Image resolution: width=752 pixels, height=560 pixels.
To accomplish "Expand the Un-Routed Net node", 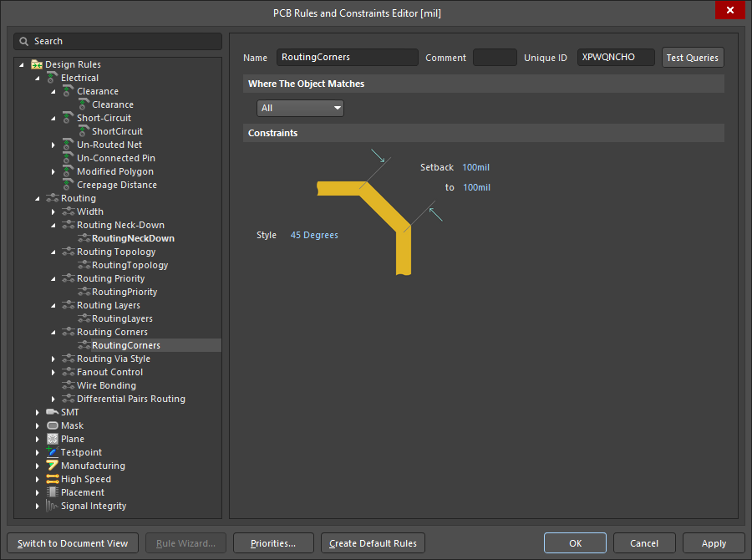I will 53,145.
